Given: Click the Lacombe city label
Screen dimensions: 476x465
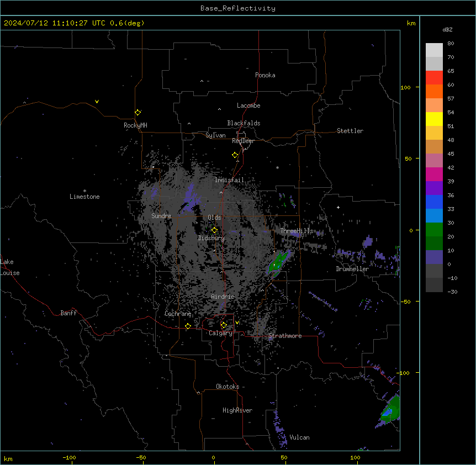Looking at the screenshot, I should pyautogui.click(x=248, y=105).
